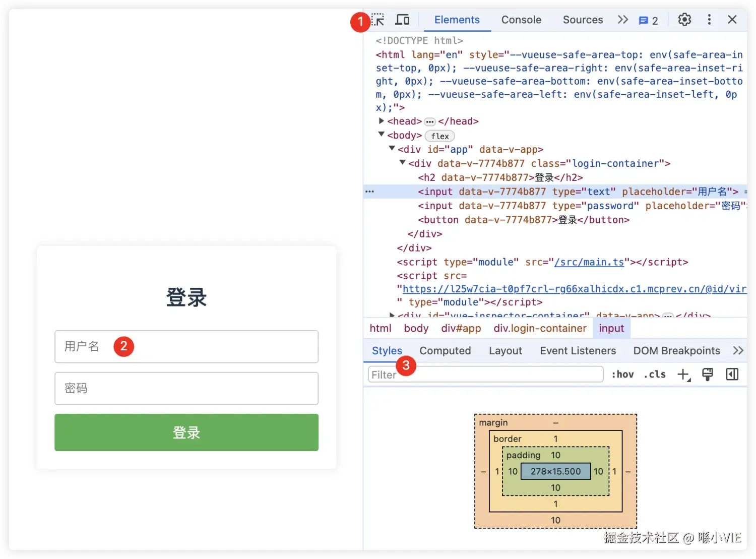
Task: Open the Layout pane tab
Action: tap(506, 351)
